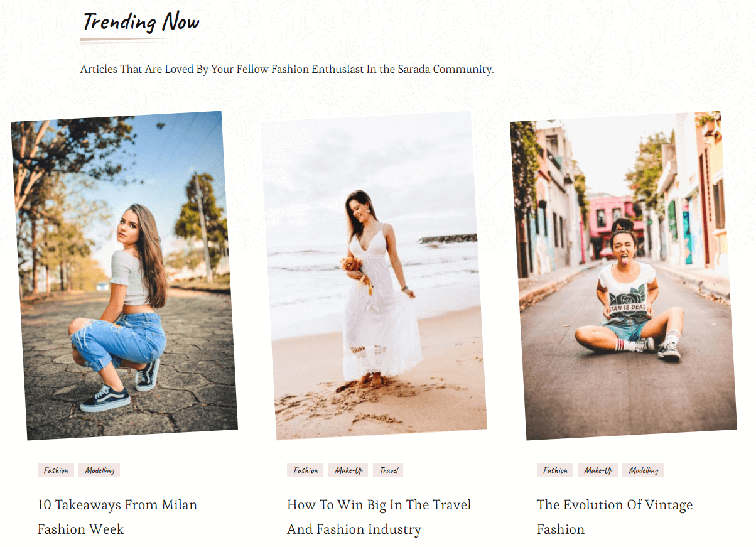Open the street sitting girl article photo
The image size is (756, 547).
tap(623, 276)
